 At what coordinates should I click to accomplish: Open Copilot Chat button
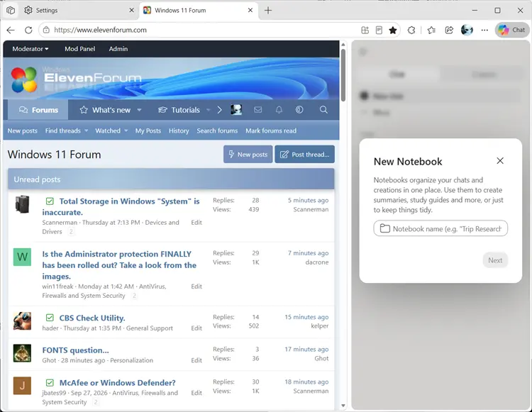(x=512, y=30)
